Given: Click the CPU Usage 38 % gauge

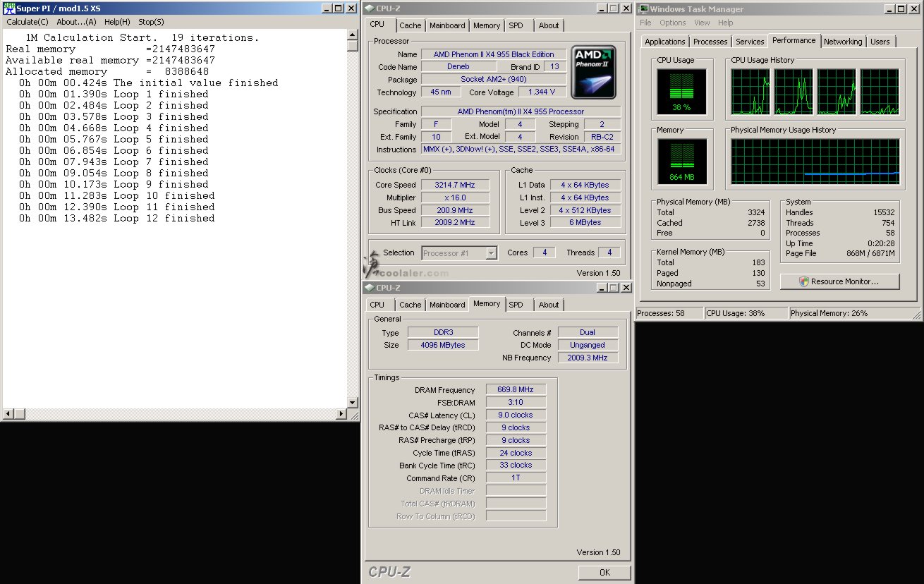Looking at the screenshot, I should click(681, 92).
